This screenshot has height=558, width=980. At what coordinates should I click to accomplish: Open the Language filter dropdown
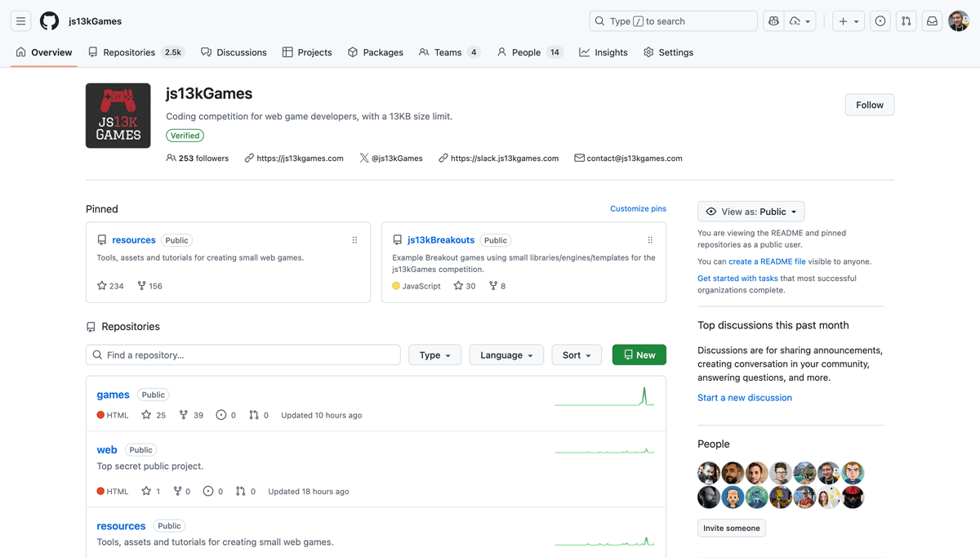(x=506, y=355)
